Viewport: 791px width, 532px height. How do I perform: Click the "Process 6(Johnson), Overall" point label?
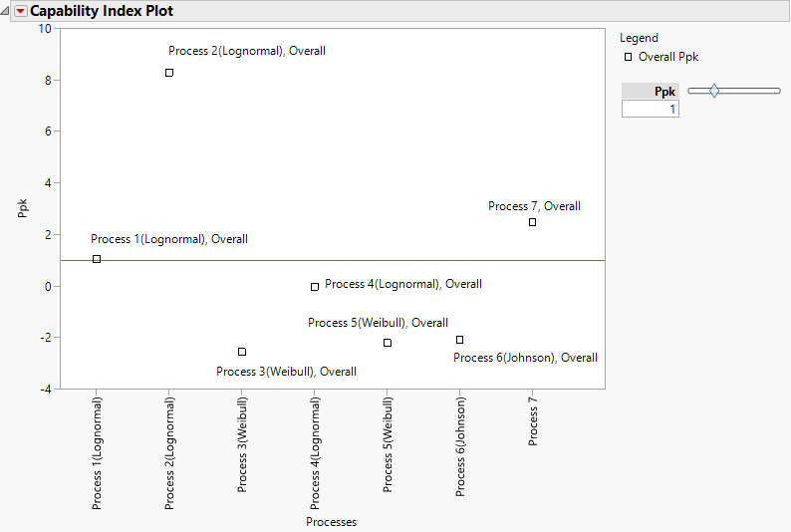[x=526, y=358]
